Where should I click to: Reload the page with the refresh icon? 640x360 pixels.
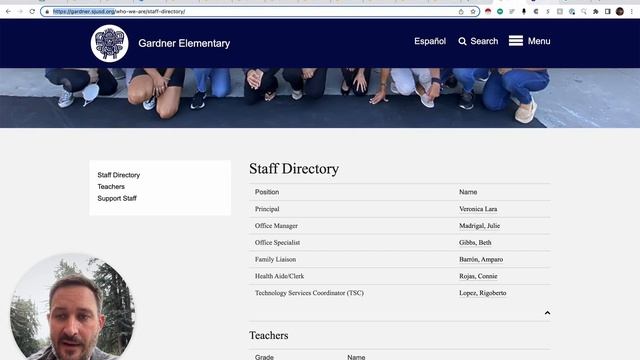coord(32,11)
